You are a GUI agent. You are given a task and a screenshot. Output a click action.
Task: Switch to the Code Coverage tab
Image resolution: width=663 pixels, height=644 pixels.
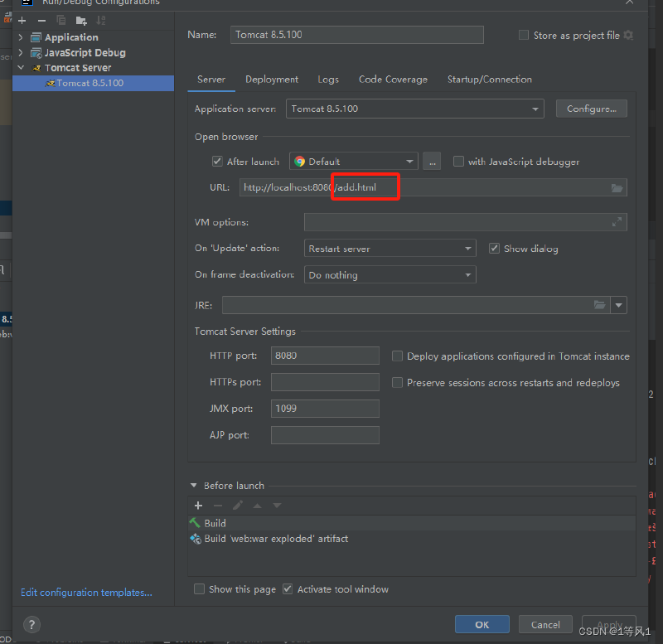point(393,80)
